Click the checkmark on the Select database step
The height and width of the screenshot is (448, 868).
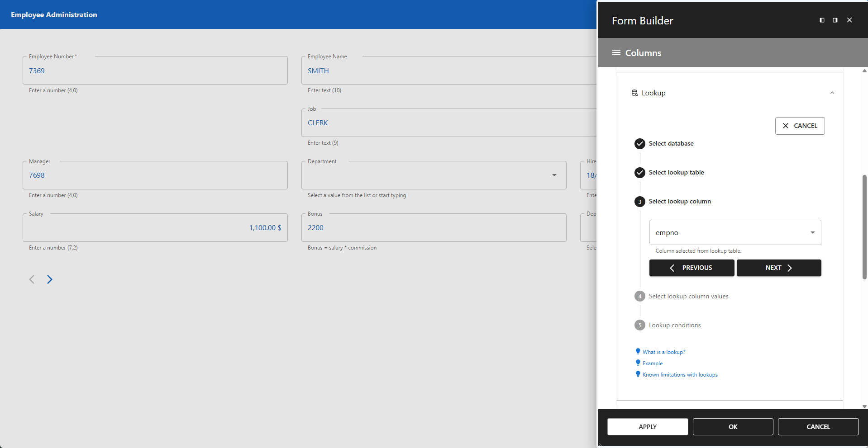(x=639, y=143)
